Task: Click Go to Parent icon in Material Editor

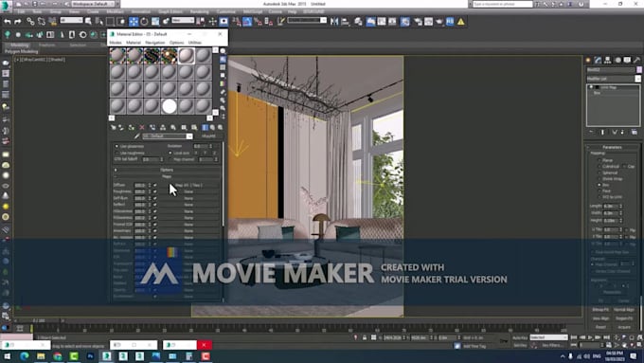Action: 213,127
